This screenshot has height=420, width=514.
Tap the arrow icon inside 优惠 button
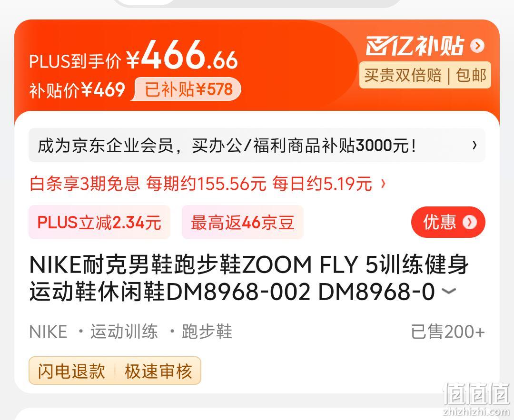pos(469,223)
